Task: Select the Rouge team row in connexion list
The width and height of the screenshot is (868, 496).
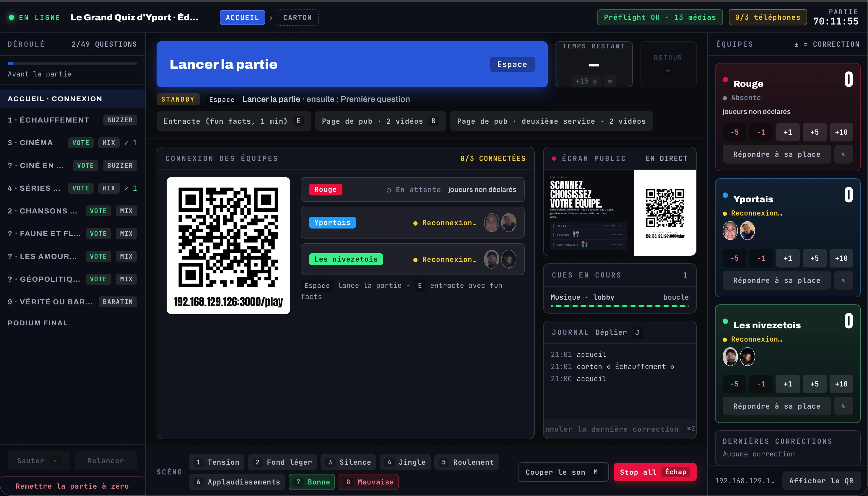Action: (x=412, y=190)
